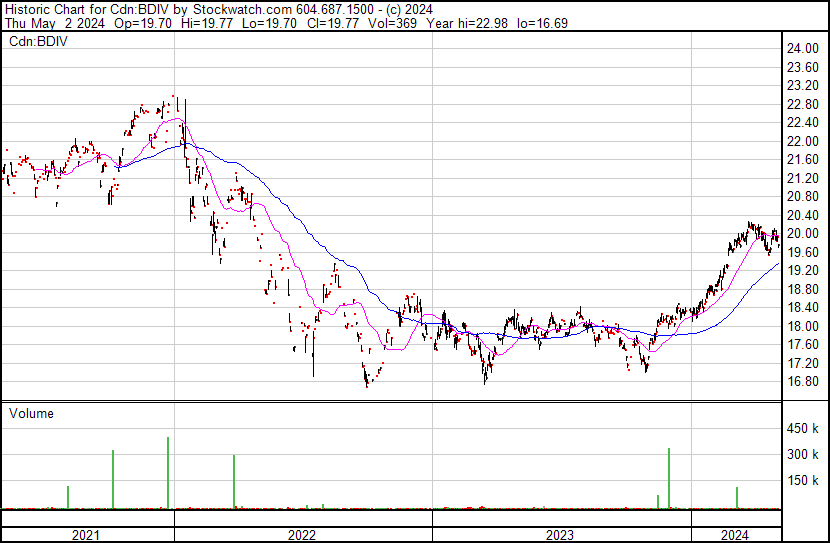Select the 2021 year marker on timeline
Viewport: 830px width, 543px height.
point(87,535)
